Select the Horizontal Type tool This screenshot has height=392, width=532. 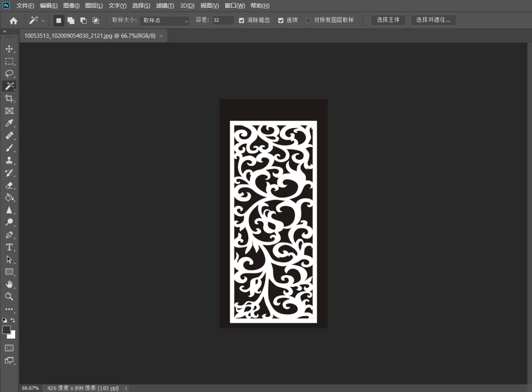[9, 247]
